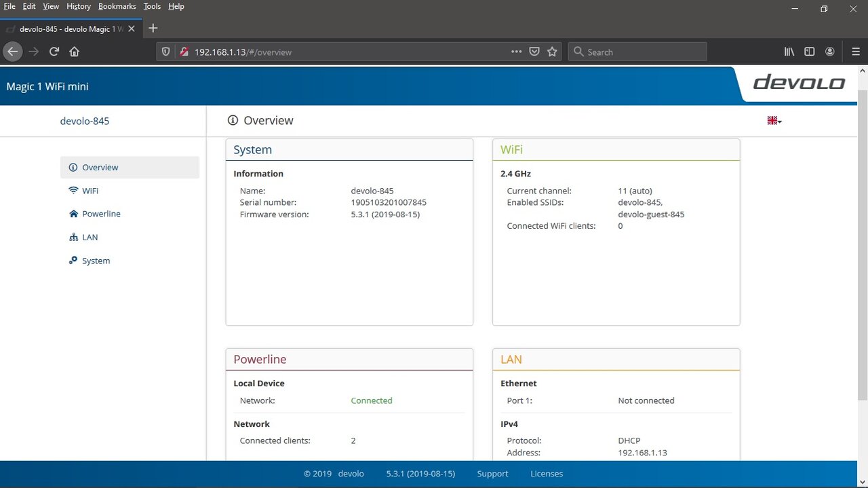Open the Support link in footer
Viewport: 868px width, 488px height.
coord(492,474)
